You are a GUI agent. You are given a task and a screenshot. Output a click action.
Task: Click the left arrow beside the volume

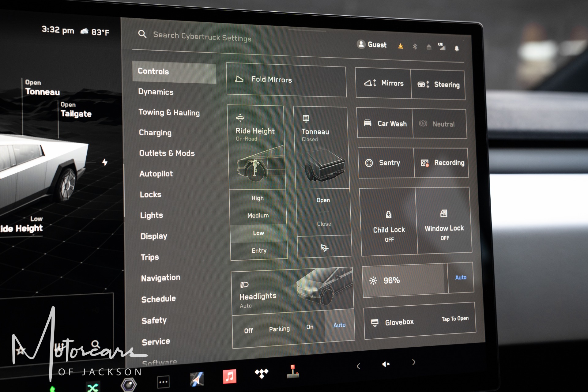click(x=358, y=366)
